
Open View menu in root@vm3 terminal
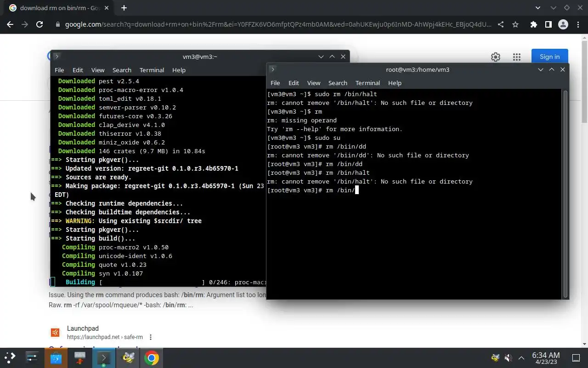point(313,83)
